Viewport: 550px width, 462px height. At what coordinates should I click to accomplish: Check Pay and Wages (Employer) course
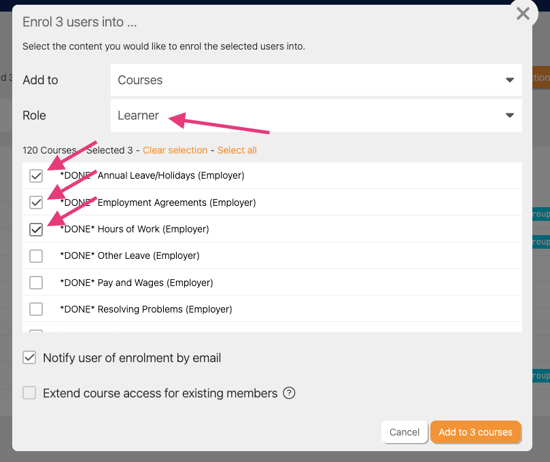click(36, 283)
